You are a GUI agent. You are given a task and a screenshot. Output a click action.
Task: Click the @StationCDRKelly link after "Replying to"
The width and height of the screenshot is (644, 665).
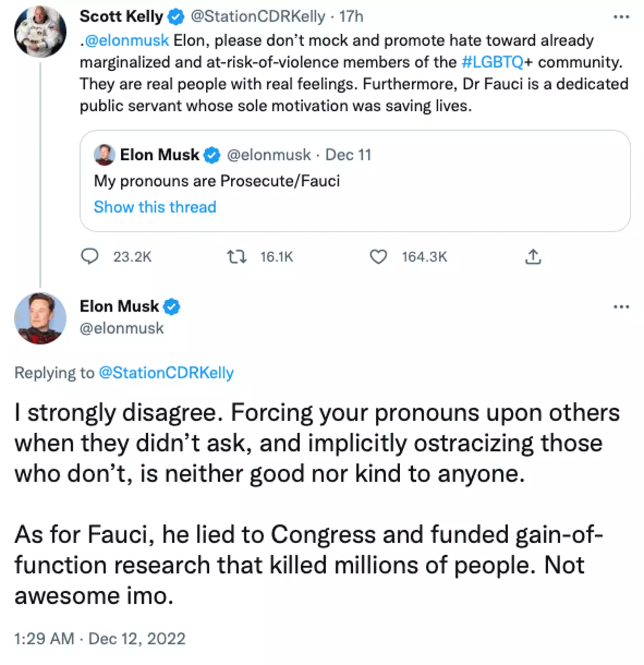pyautogui.click(x=166, y=373)
